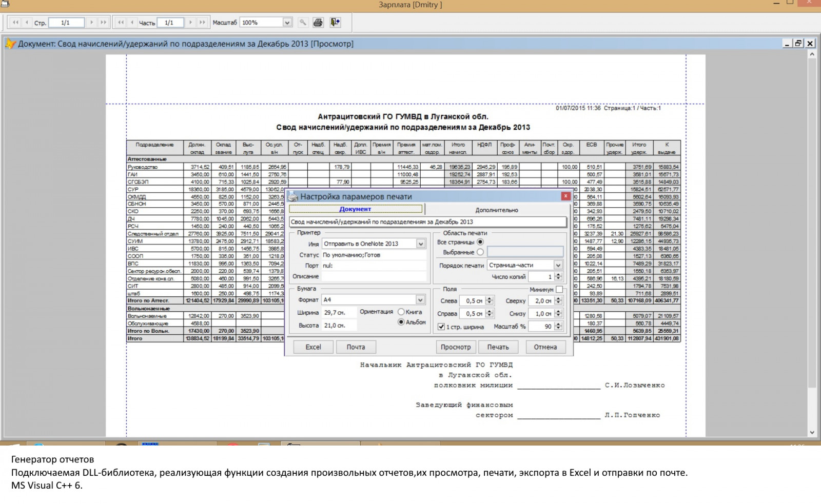
Task: Select the 'Все страницы' radio button
Action: click(480, 242)
